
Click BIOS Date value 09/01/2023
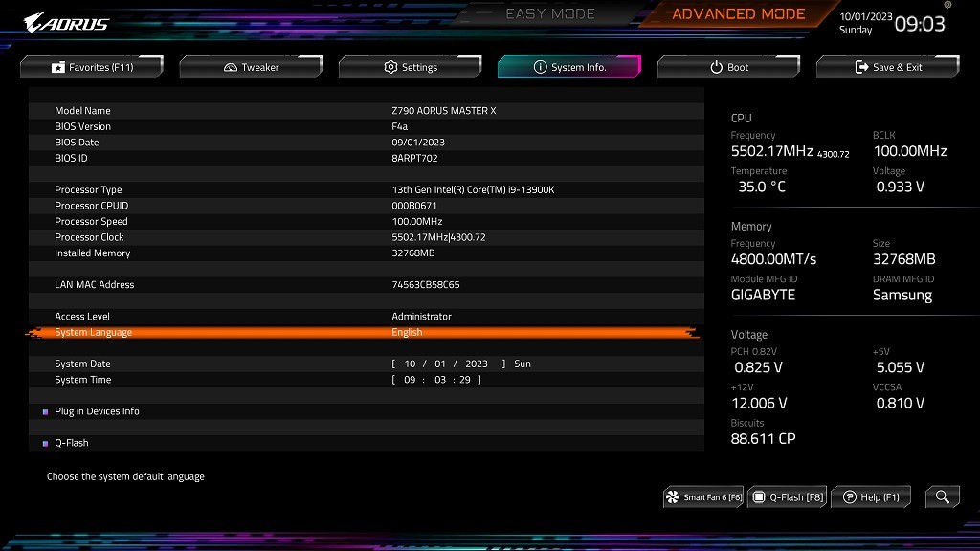coord(418,143)
